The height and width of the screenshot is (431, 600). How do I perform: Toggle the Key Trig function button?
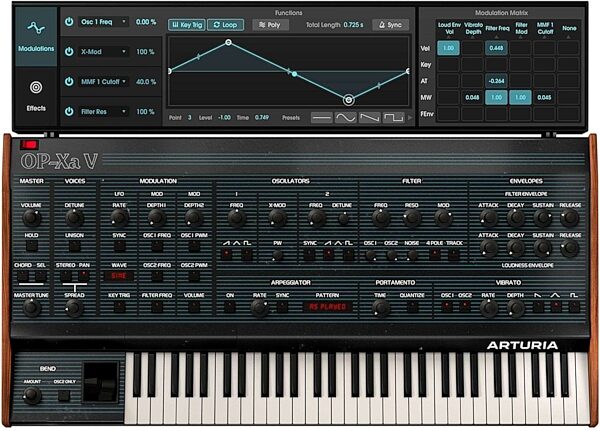187,25
